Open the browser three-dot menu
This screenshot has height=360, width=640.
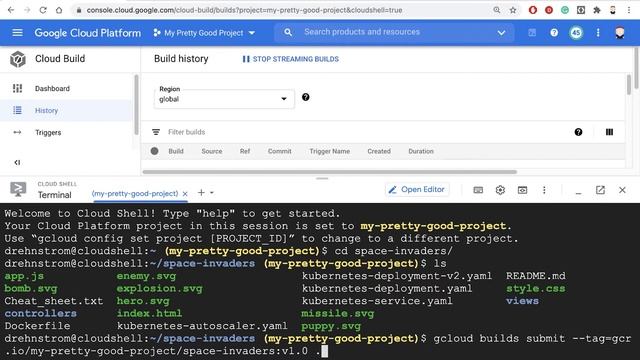(x=629, y=10)
